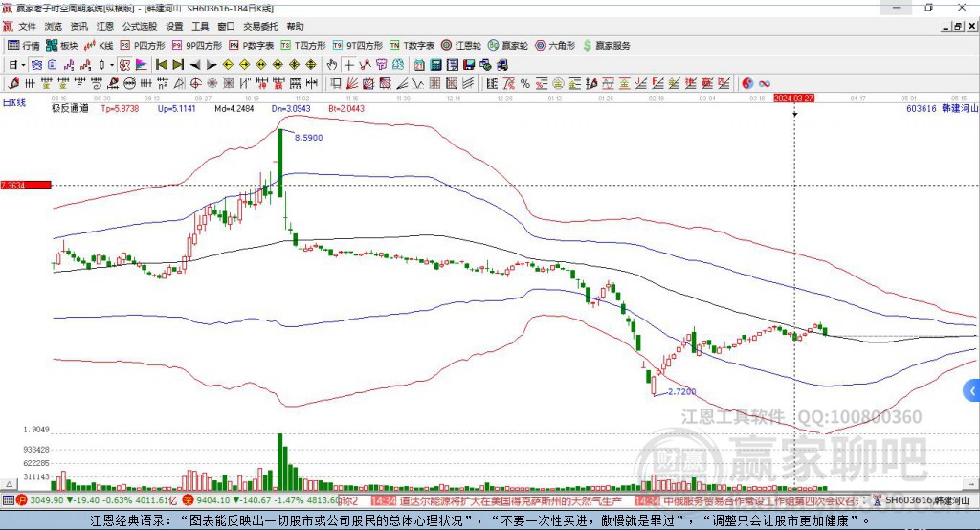Open the 中俄服务贸易 news ticker headline
The height and width of the screenshot is (530, 980).
[759, 501]
